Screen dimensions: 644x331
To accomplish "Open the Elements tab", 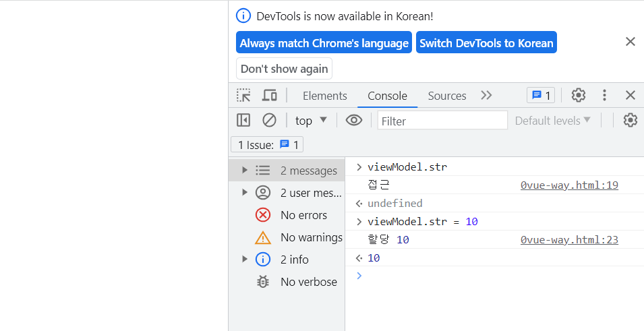I will pyautogui.click(x=325, y=96).
